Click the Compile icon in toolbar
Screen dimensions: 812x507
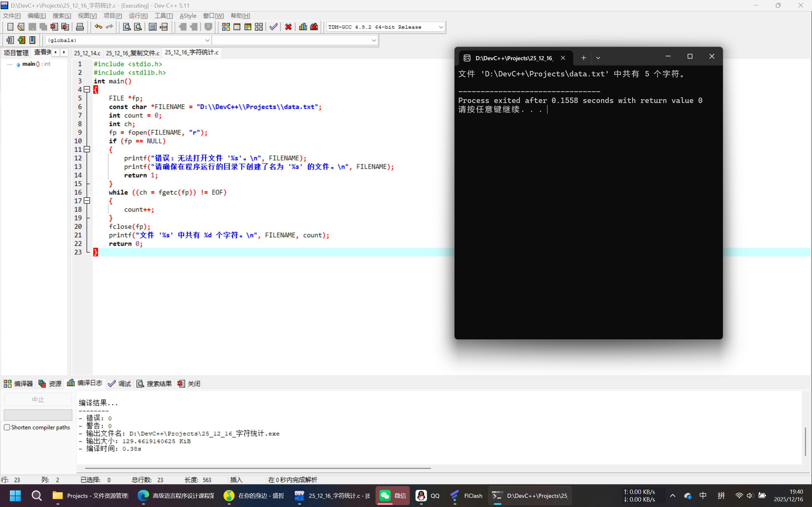click(x=226, y=27)
